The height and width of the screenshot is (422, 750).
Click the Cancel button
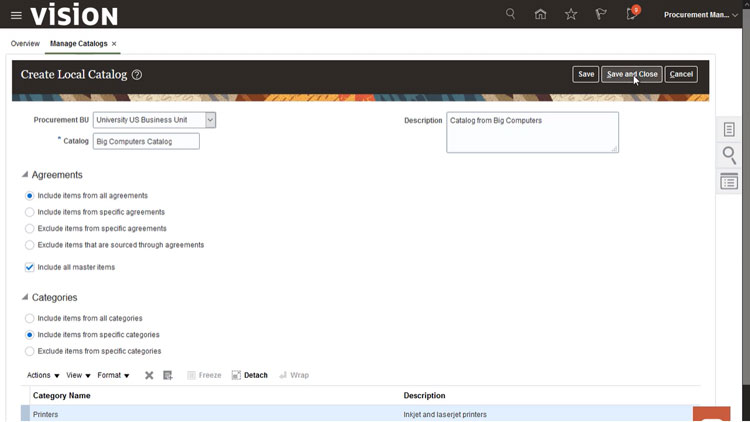point(681,74)
